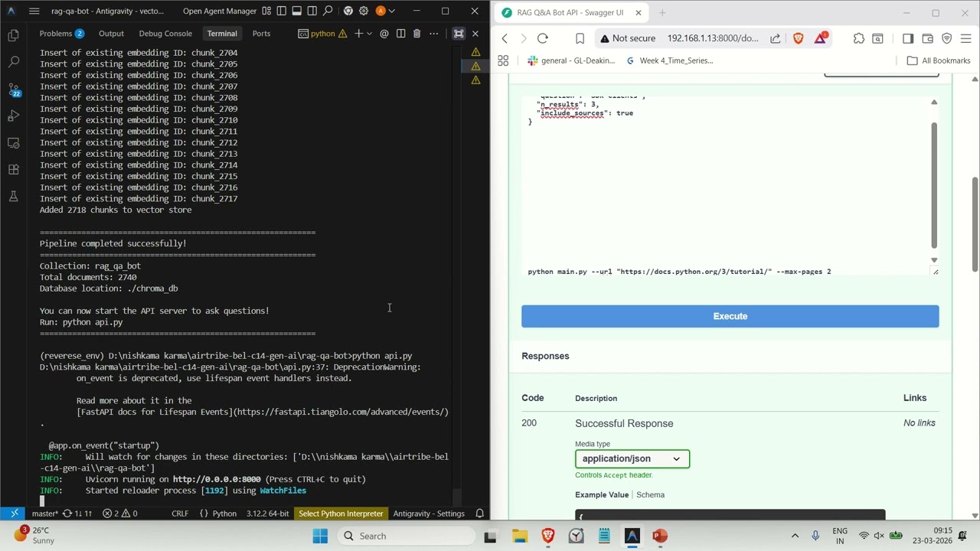Change the CRLF line ending setting
Image resolution: width=980 pixels, height=551 pixels.
180,514
